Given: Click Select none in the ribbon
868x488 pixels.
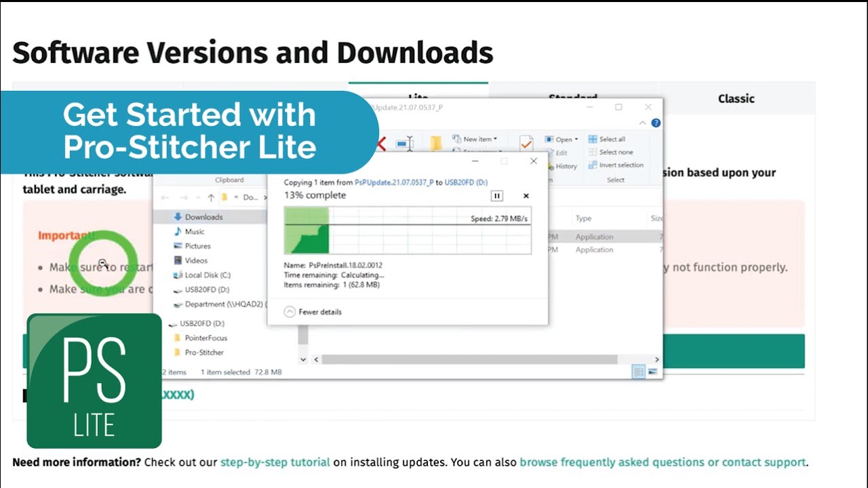Looking at the screenshot, I should (x=610, y=152).
